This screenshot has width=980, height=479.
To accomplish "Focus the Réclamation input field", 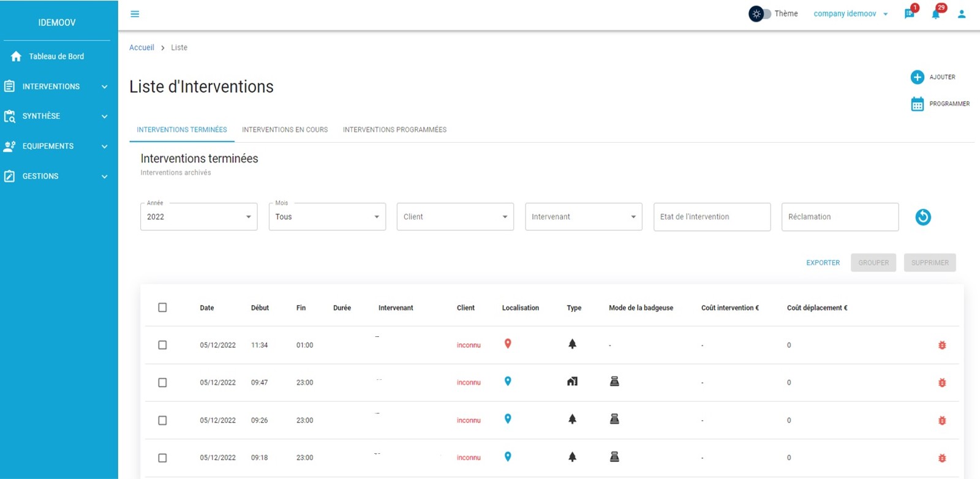I will click(x=840, y=217).
